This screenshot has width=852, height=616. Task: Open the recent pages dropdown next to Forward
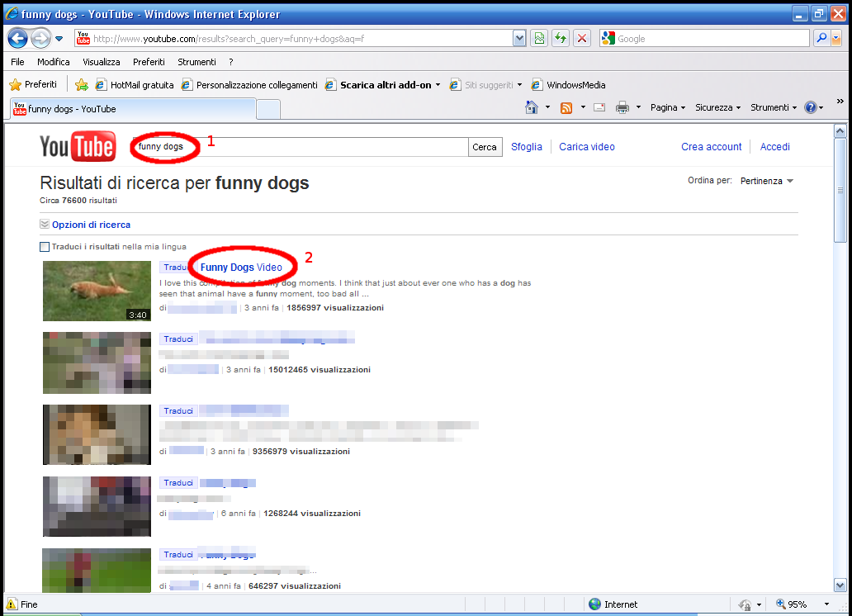pyautogui.click(x=59, y=39)
